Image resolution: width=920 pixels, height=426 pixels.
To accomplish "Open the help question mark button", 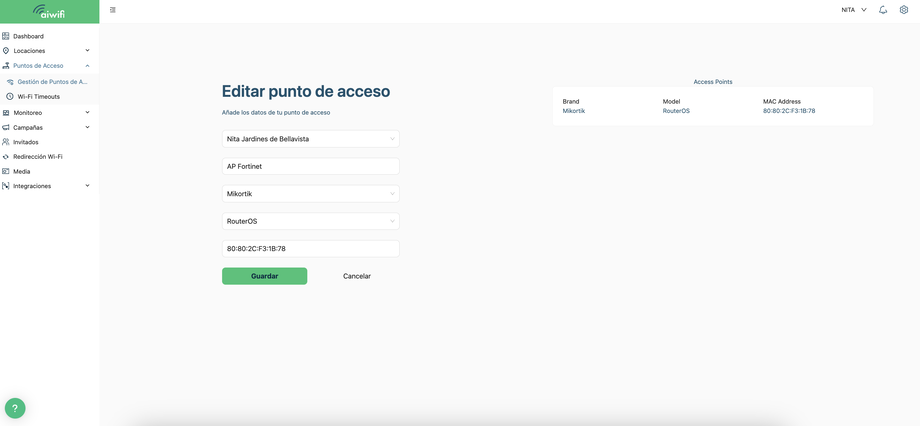I will 15,408.
